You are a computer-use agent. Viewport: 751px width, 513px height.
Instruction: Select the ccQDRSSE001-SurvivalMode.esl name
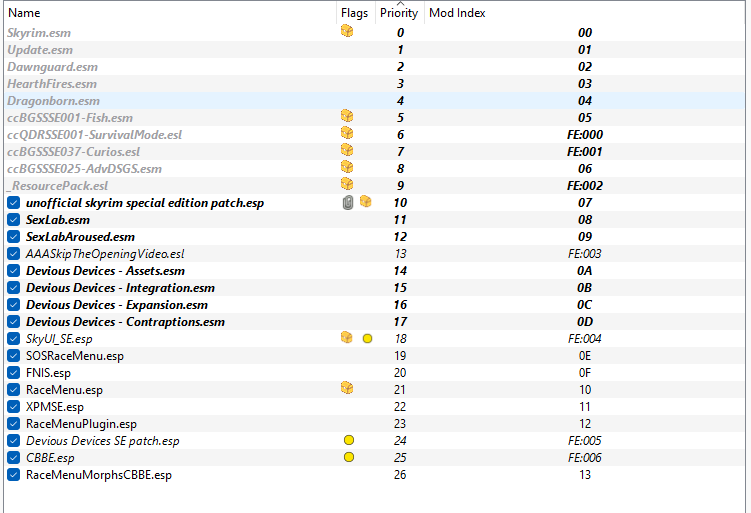(x=94, y=135)
